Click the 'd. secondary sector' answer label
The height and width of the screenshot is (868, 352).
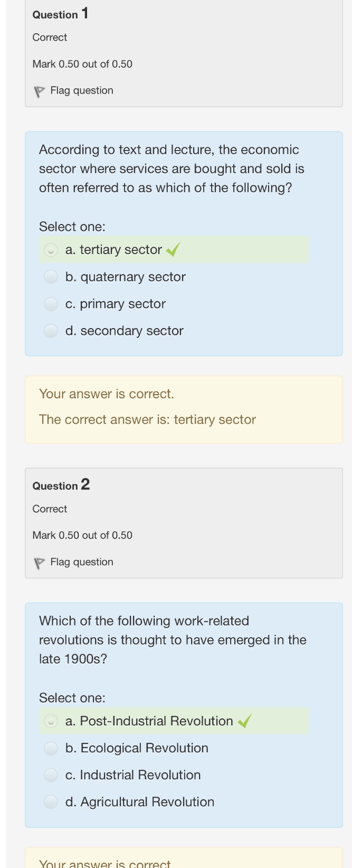click(125, 331)
